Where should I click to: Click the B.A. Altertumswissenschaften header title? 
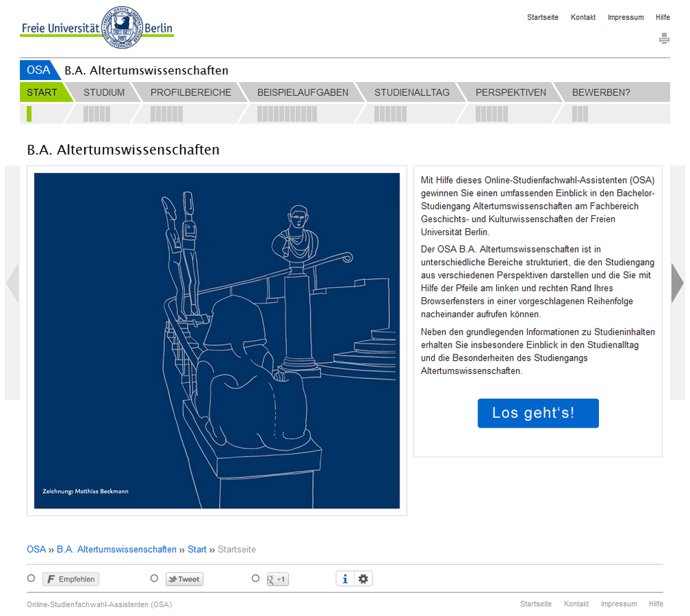pyautogui.click(x=146, y=70)
